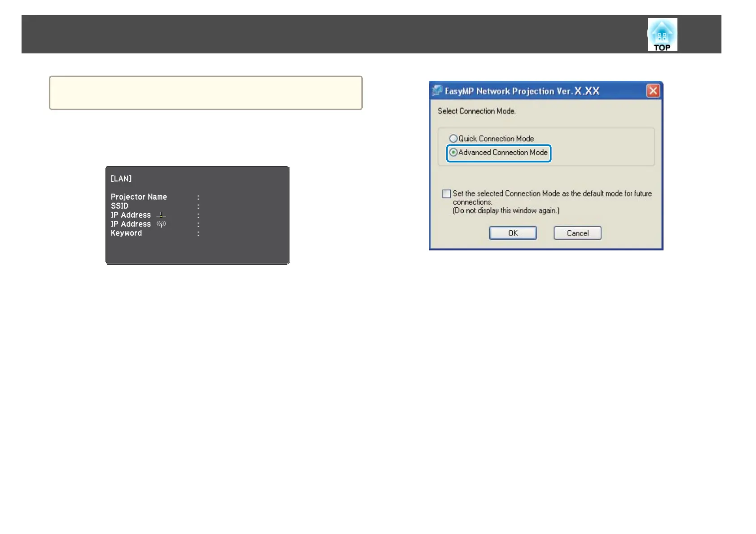Click the 'Do not display this window again' text
Viewport: 756px width, 534px height.
click(506, 210)
